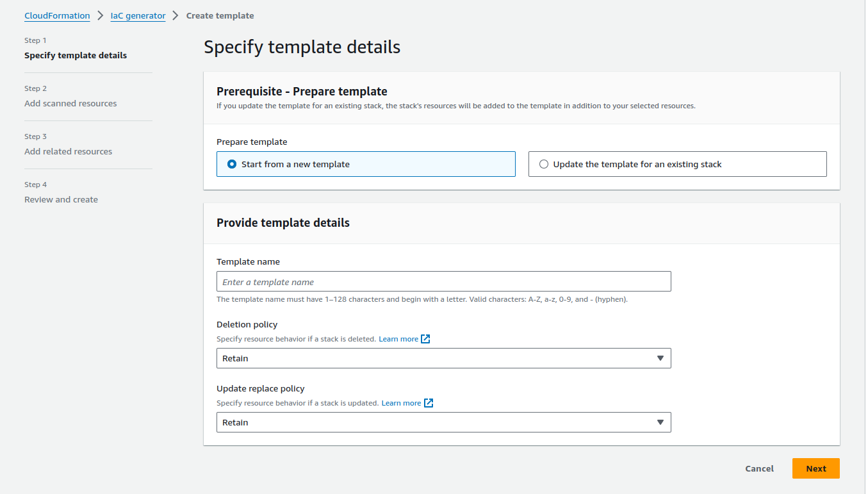Image resolution: width=868 pixels, height=494 pixels.
Task: Select Start from a new template radio
Action: [x=232, y=164]
